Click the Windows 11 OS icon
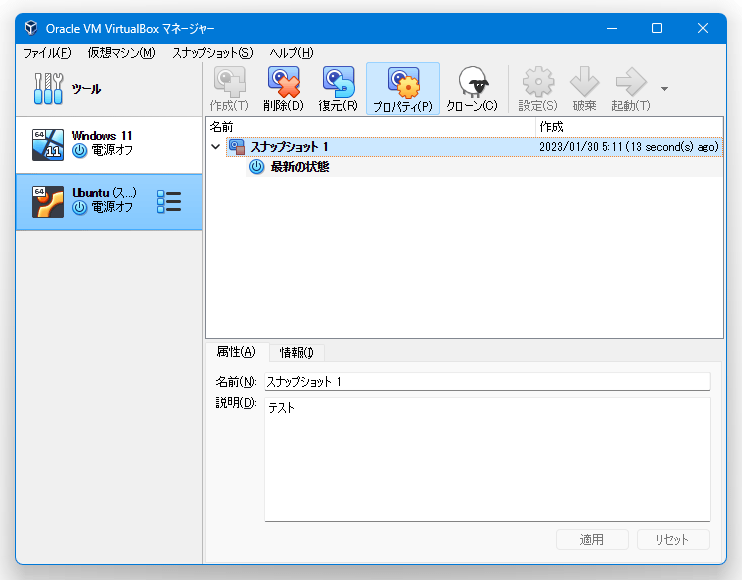The height and width of the screenshot is (580, 742). click(x=48, y=145)
